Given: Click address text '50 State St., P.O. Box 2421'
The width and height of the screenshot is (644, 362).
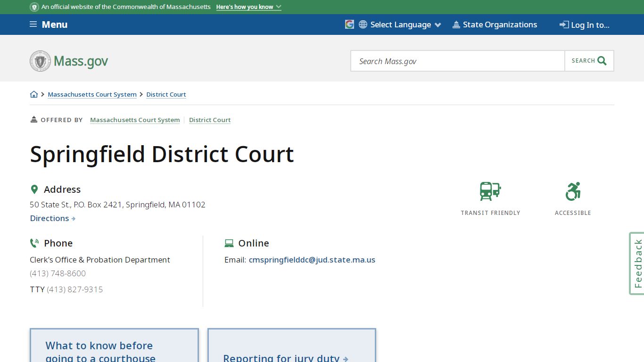Looking at the screenshot, I should coord(75,205).
